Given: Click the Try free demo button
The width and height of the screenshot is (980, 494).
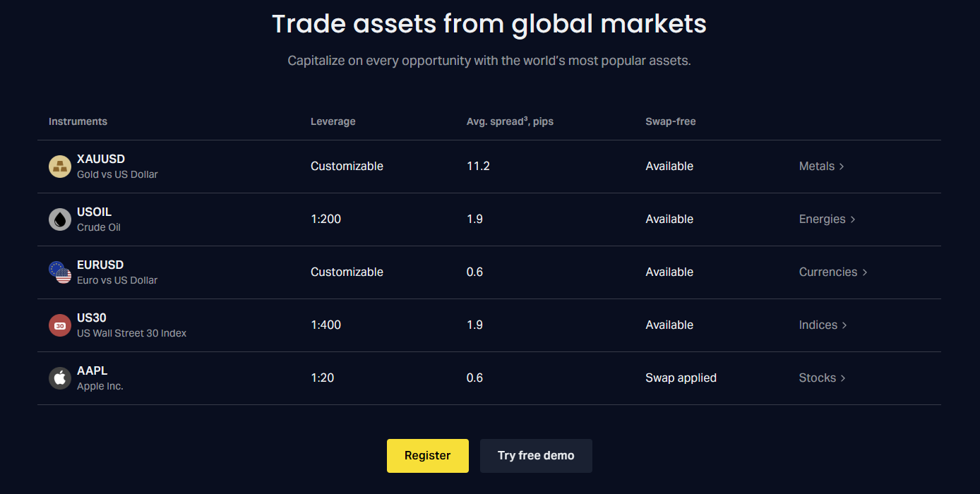Looking at the screenshot, I should [x=536, y=456].
